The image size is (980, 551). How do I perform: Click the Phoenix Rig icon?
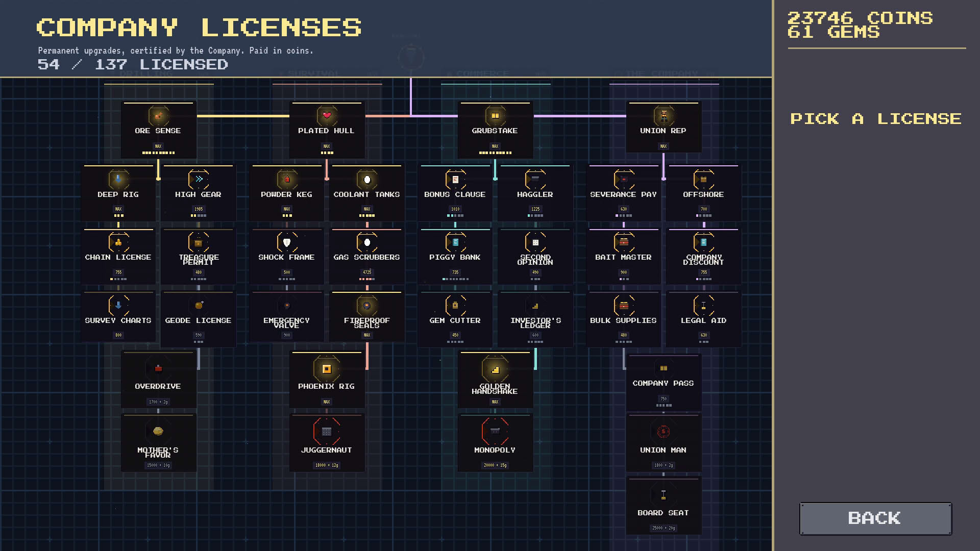click(327, 368)
